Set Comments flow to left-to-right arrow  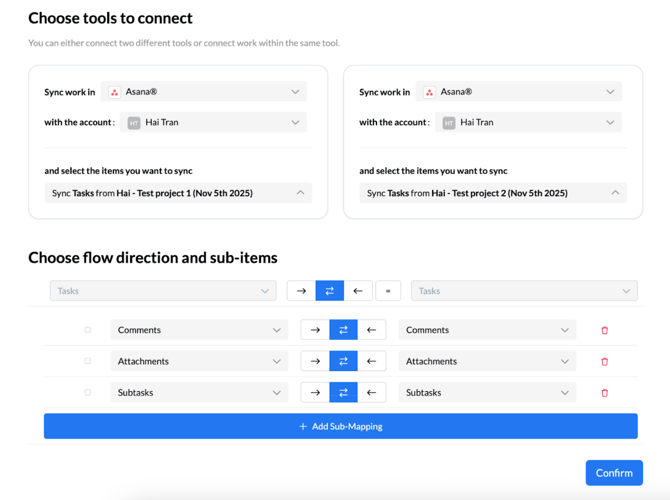[315, 330]
